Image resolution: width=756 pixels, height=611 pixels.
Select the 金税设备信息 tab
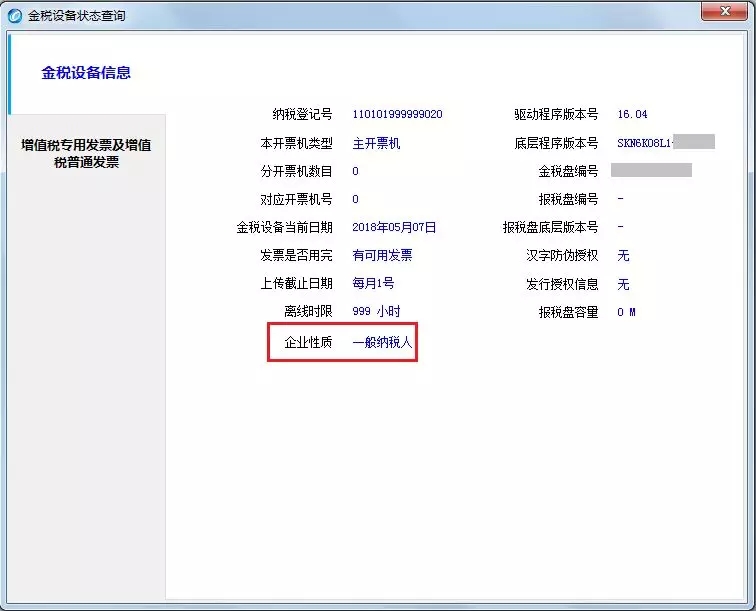click(86, 73)
